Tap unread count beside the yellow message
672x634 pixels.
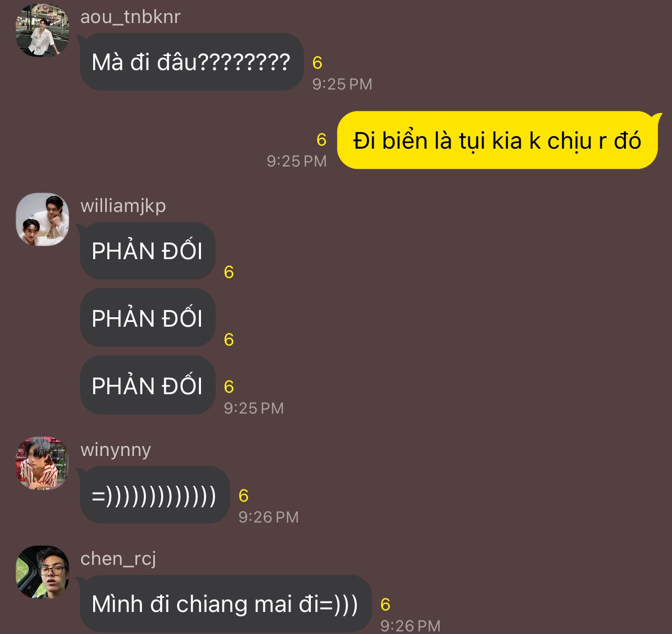(321, 140)
